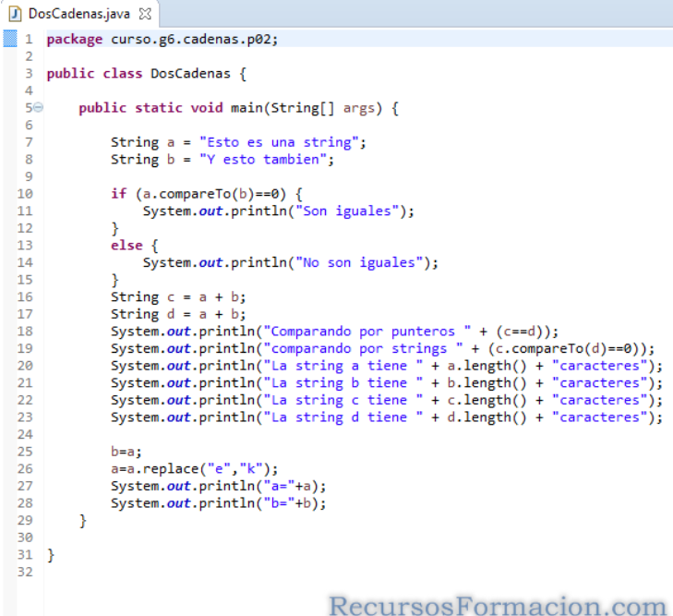673x616 pixels.
Task: Click "comparando por strings" string on line 19
Action: point(363,348)
